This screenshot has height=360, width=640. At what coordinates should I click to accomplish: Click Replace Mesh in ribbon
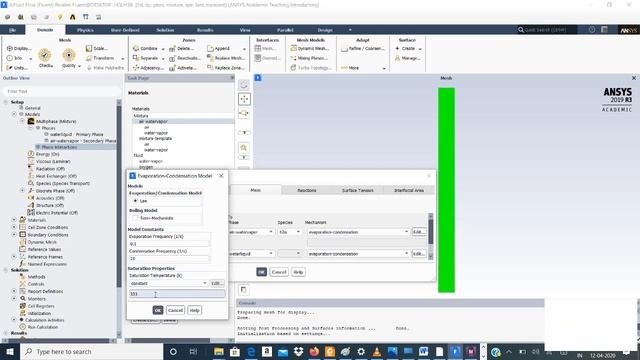coord(225,58)
